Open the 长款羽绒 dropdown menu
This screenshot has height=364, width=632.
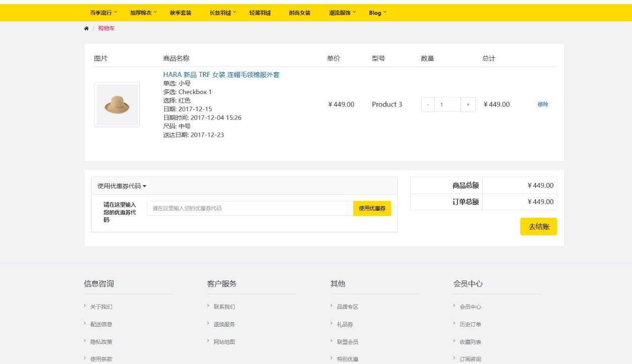(222, 13)
